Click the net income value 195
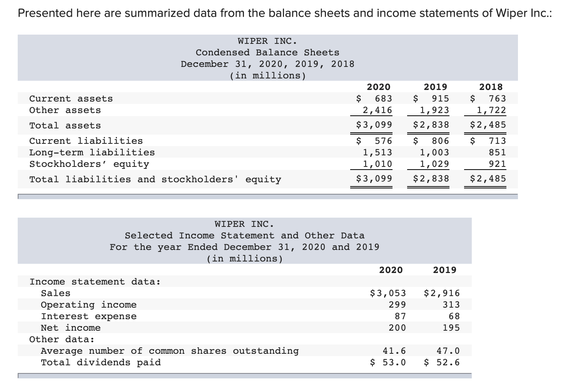Viewport: 588px width, 383px height. click(451, 328)
